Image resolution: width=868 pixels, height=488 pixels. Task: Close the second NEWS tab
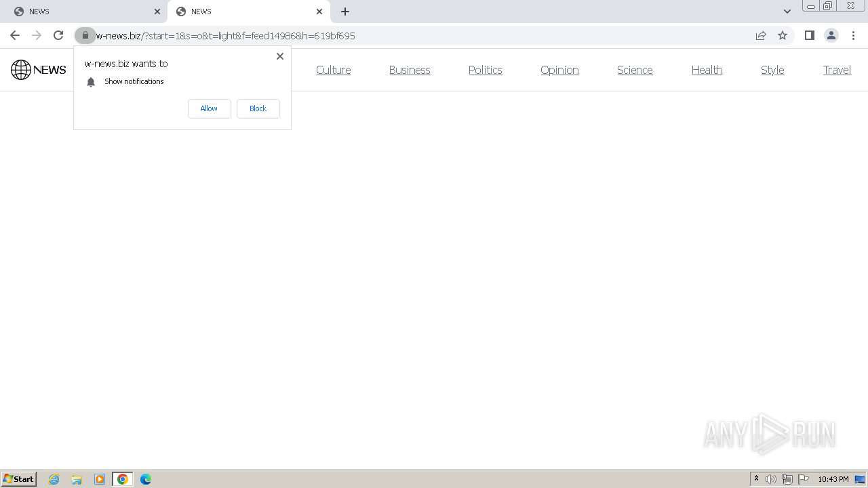click(319, 12)
